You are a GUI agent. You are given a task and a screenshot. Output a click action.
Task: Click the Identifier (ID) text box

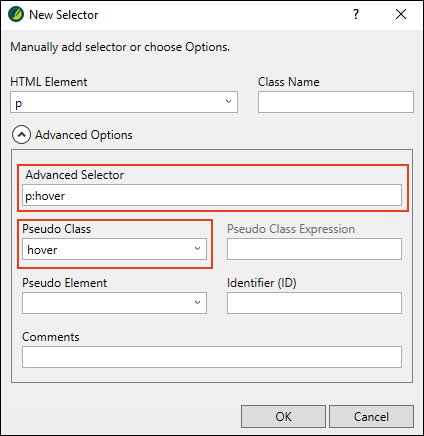[314, 303]
